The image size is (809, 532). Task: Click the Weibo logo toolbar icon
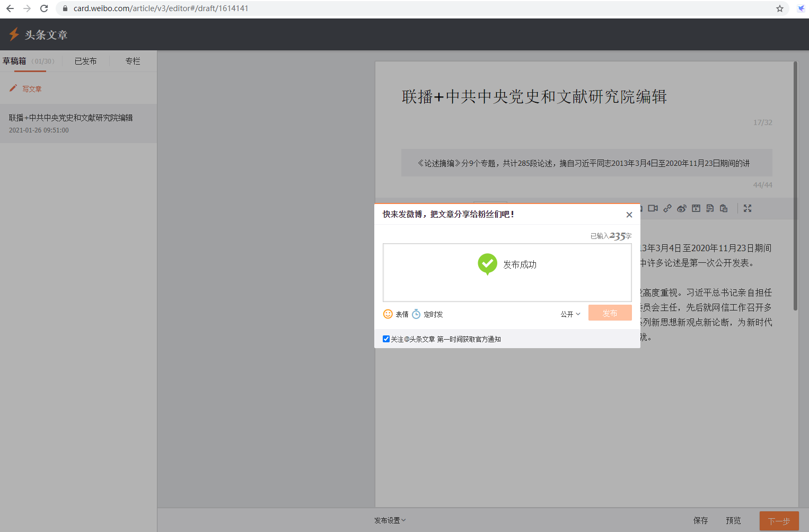(682, 208)
